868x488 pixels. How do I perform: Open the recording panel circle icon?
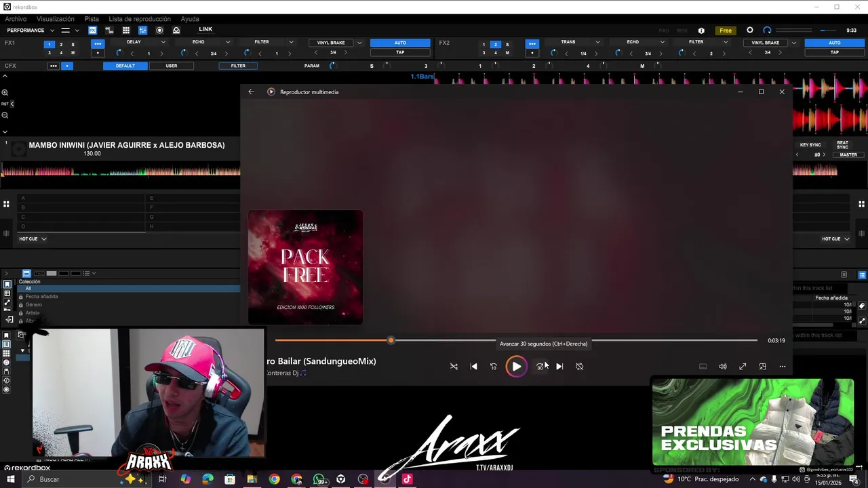(159, 30)
